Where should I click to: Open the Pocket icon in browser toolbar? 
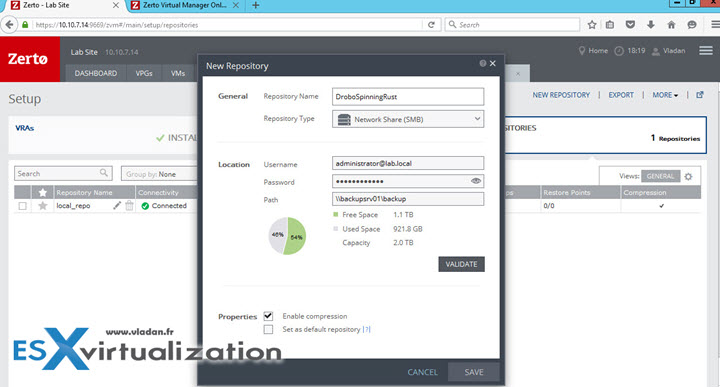tap(630, 25)
